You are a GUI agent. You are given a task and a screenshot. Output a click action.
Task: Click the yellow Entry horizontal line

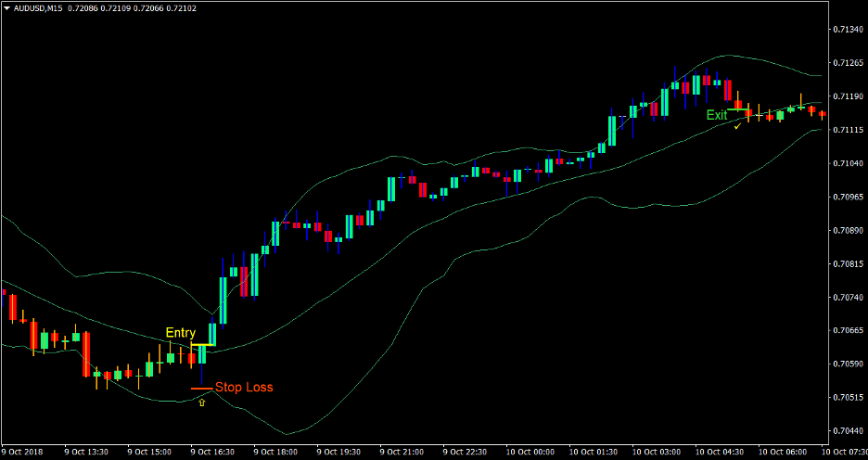tap(203, 345)
